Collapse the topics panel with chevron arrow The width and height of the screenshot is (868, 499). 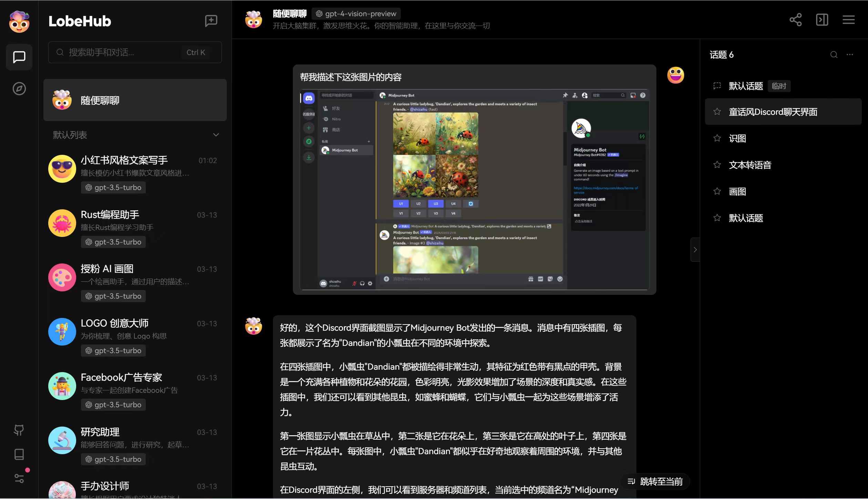point(695,250)
